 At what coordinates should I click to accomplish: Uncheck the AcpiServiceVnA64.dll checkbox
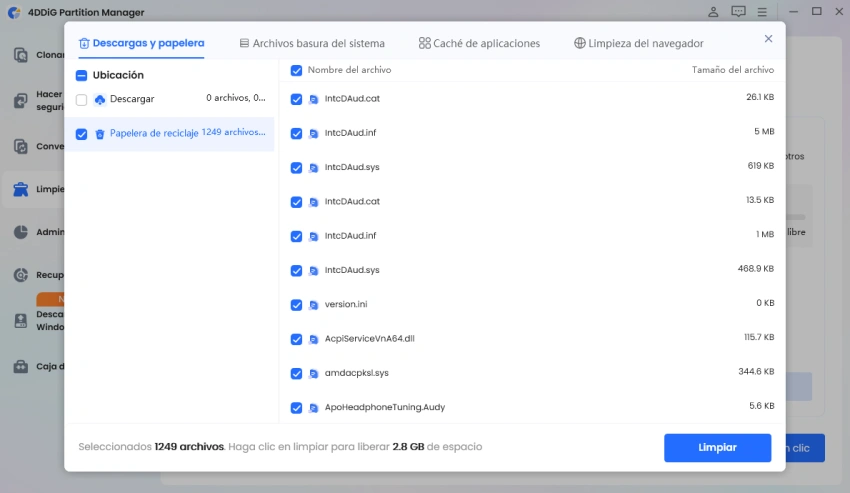pos(296,339)
